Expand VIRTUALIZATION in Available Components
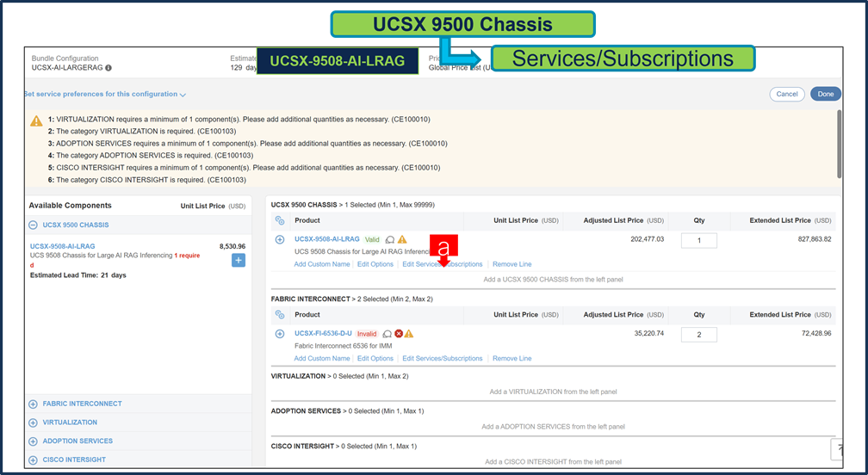This screenshot has height=475, width=868. click(34, 423)
